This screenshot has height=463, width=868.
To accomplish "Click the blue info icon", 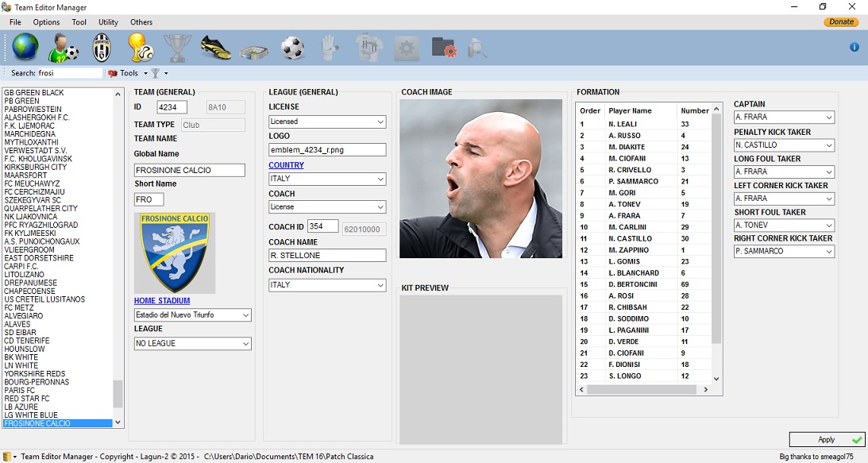I will [x=854, y=47].
